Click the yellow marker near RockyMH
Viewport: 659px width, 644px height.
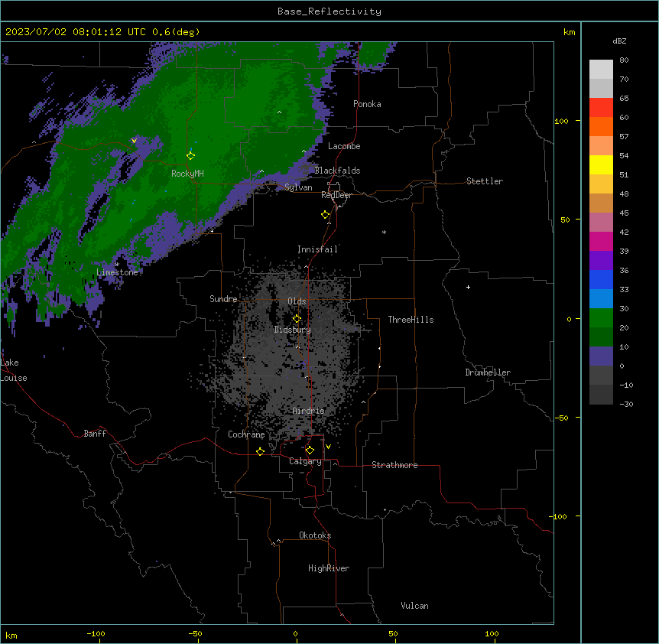(190, 156)
